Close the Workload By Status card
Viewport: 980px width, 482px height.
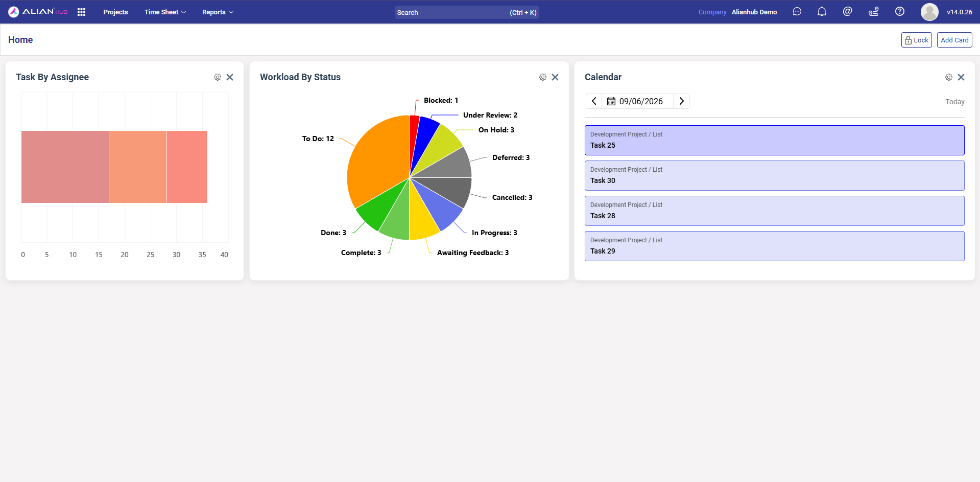pyautogui.click(x=555, y=77)
